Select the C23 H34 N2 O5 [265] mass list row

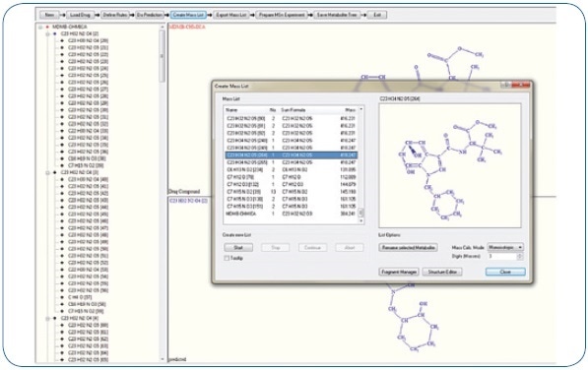pyautogui.click(x=291, y=162)
